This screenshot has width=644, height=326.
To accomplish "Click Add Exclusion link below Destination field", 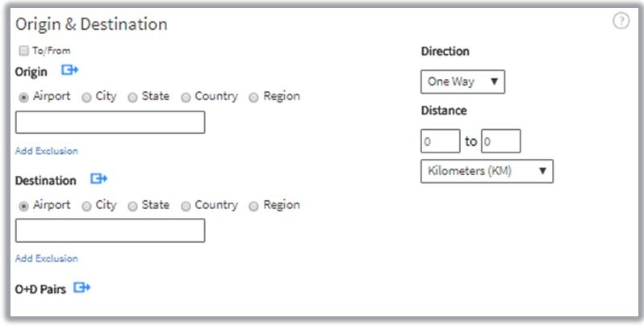I will [x=47, y=259].
